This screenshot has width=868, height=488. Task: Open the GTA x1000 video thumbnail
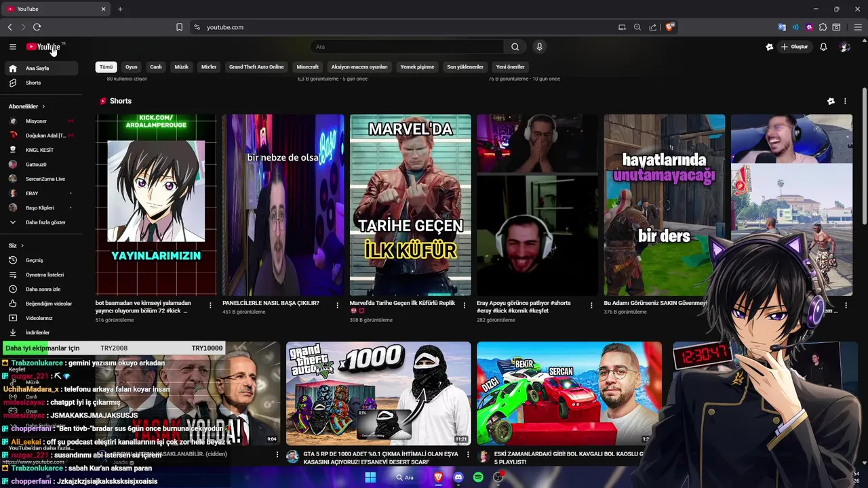coord(378,393)
